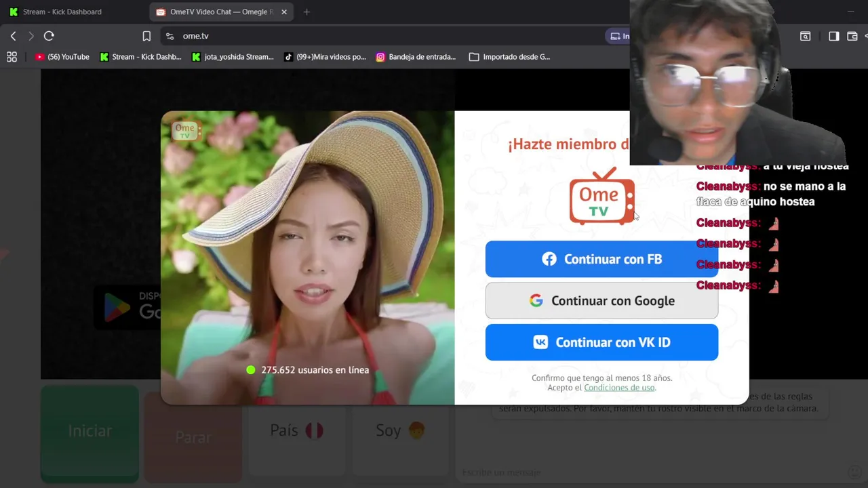Click the Peru flag in País button
This screenshot has height=488, width=868.
[x=314, y=431]
